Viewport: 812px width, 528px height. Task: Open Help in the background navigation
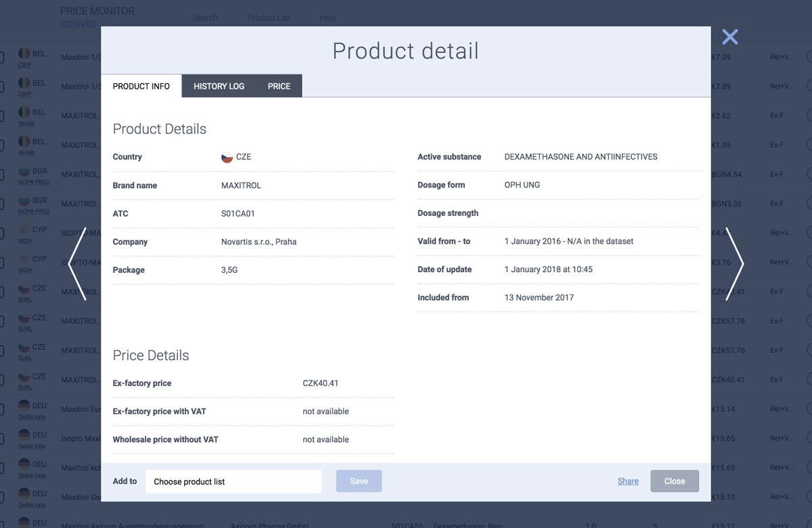click(328, 18)
